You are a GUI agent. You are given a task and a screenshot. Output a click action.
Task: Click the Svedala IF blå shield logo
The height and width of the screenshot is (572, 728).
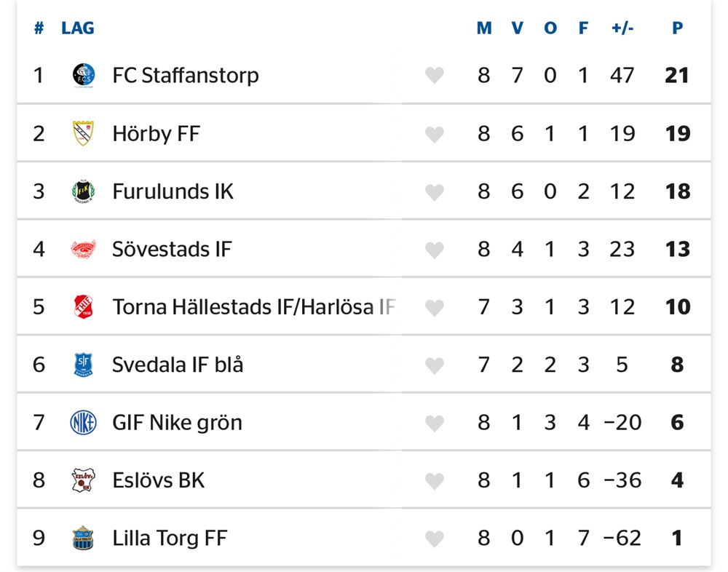84,365
